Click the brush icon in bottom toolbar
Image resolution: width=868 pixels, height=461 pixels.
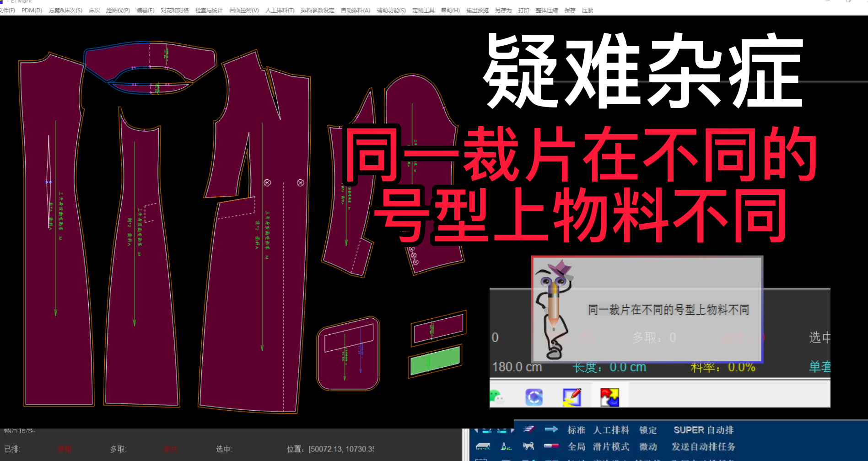[506, 446]
